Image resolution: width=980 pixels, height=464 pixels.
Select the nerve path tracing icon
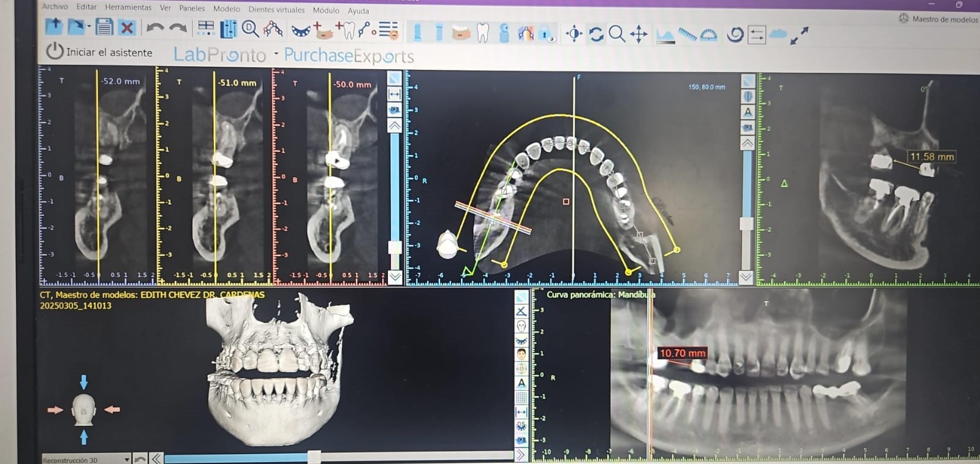[273, 28]
